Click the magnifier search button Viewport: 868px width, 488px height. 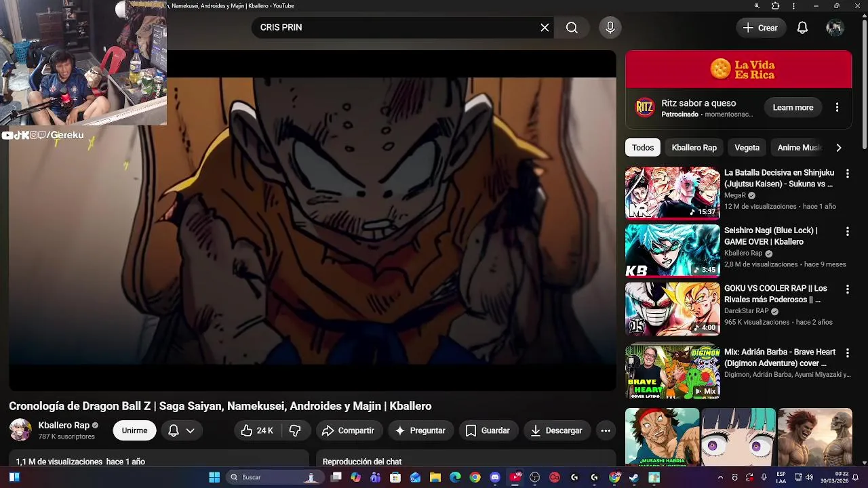point(572,27)
